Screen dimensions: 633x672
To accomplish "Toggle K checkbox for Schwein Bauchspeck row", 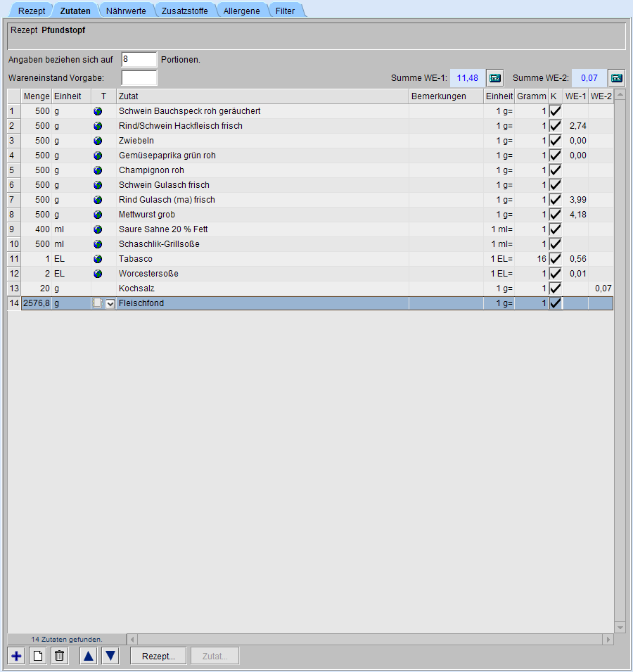I will [556, 111].
